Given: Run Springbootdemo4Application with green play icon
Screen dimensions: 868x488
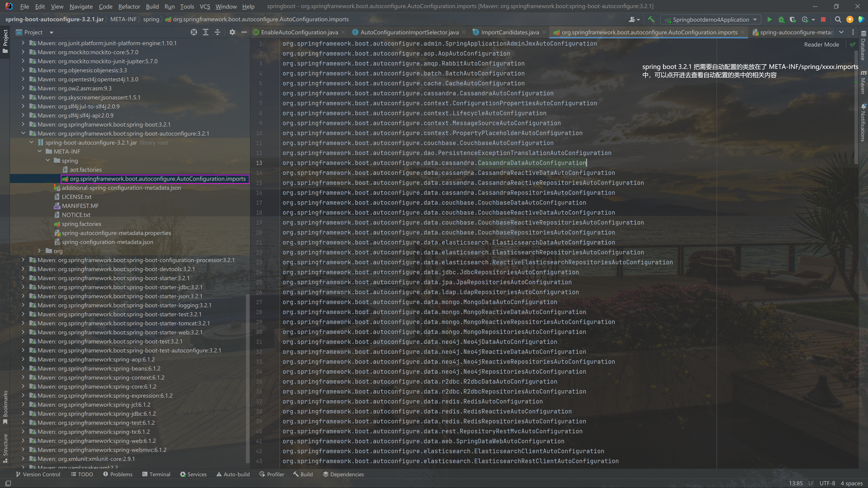Looking at the screenshot, I should tap(769, 19).
